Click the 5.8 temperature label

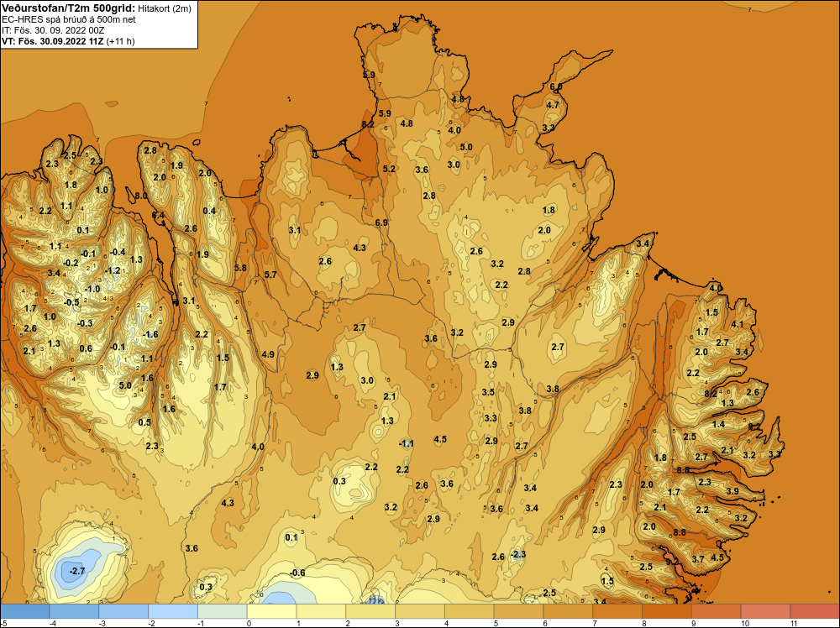click(240, 268)
